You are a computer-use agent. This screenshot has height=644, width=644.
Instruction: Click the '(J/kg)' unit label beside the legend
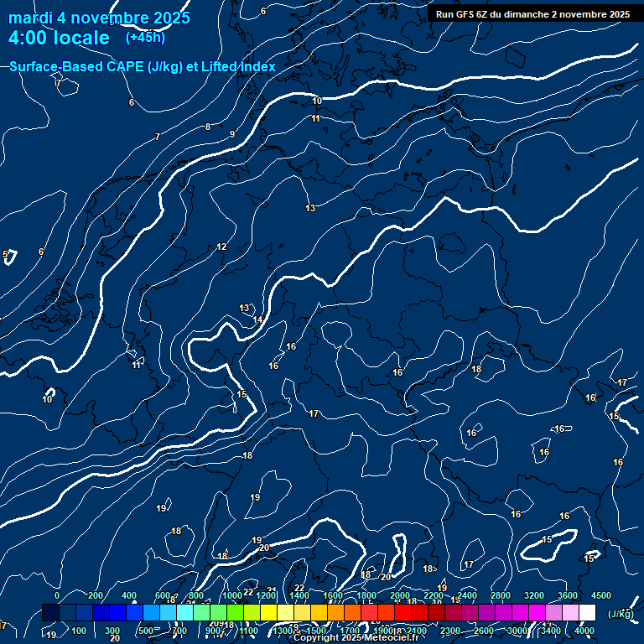click(621, 614)
